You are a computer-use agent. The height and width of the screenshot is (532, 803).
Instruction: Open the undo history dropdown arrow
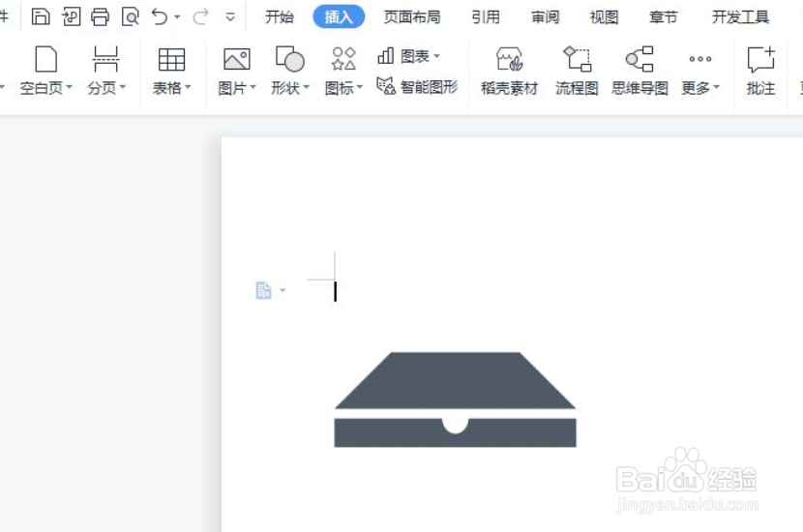tap(177, 16)
